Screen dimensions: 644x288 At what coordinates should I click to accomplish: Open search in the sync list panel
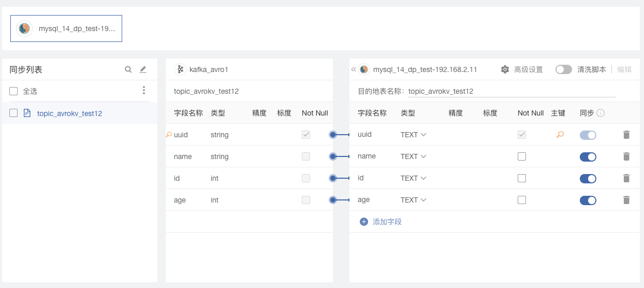(x=128, y=69)
